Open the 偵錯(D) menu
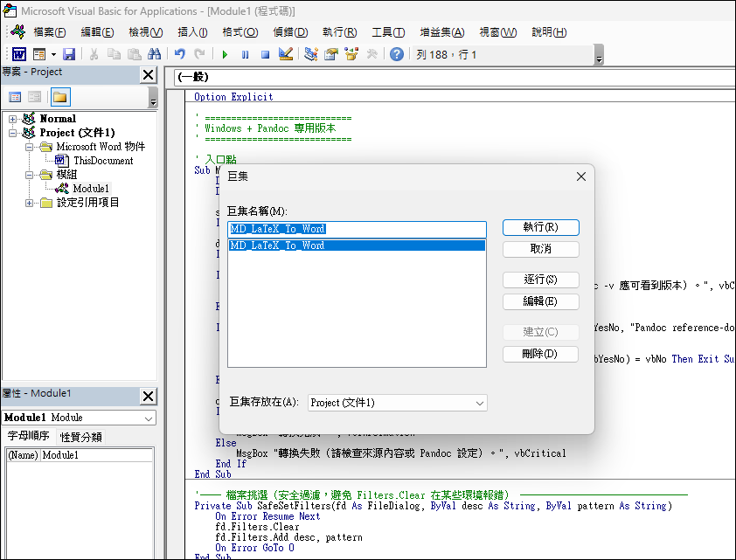This screenshot has height=560, width=736. point(290,32)
